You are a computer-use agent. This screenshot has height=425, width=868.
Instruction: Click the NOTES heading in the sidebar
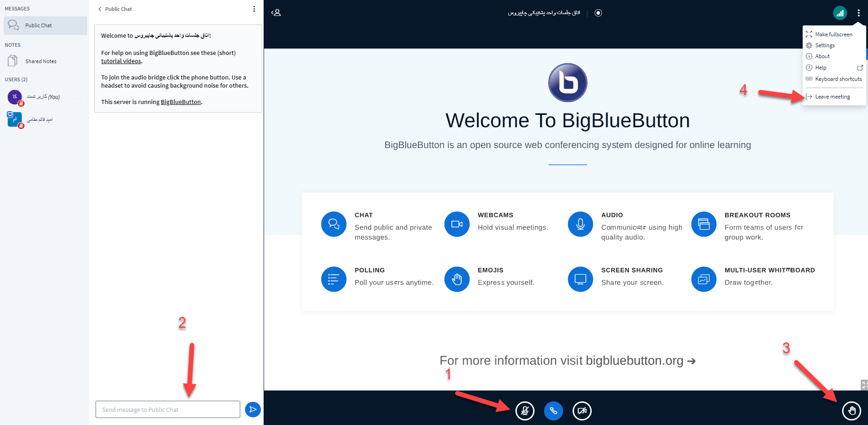click(x=13, y=45)
